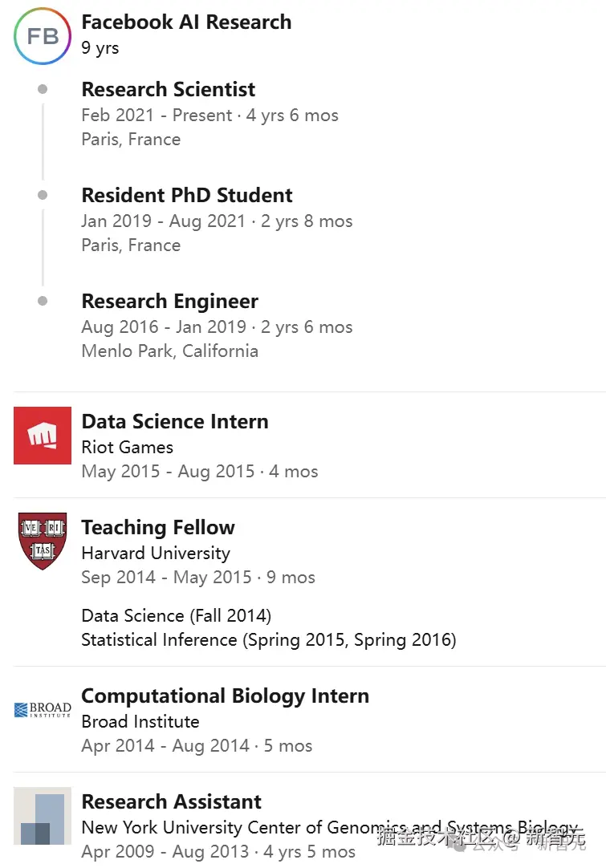Select the Research Engineer position title
This screenshot has height=868, width=606.
(x=170, y=301)
